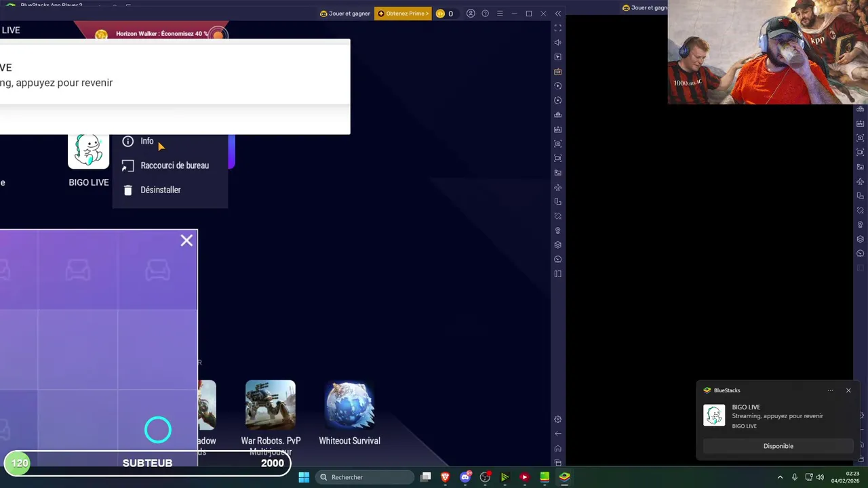The height and width of the screenshot is (488, 868).
Task: Click the BlueStacks icon in the taskbar
Action: point(564,477)
